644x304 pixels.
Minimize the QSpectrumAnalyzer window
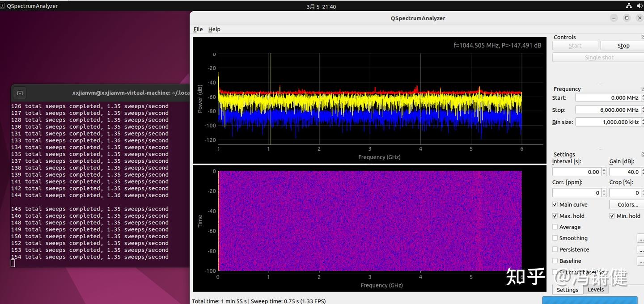point(614,18)
